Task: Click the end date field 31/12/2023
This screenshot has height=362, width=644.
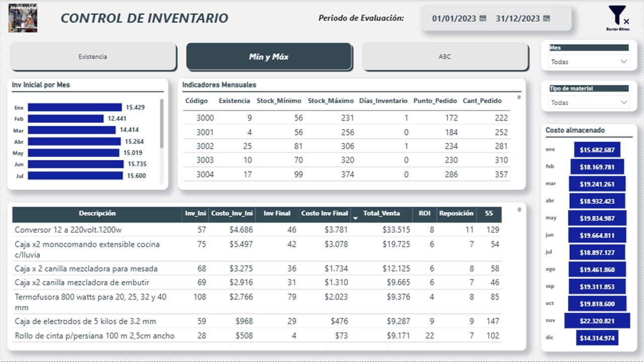Action: (518, 19)
